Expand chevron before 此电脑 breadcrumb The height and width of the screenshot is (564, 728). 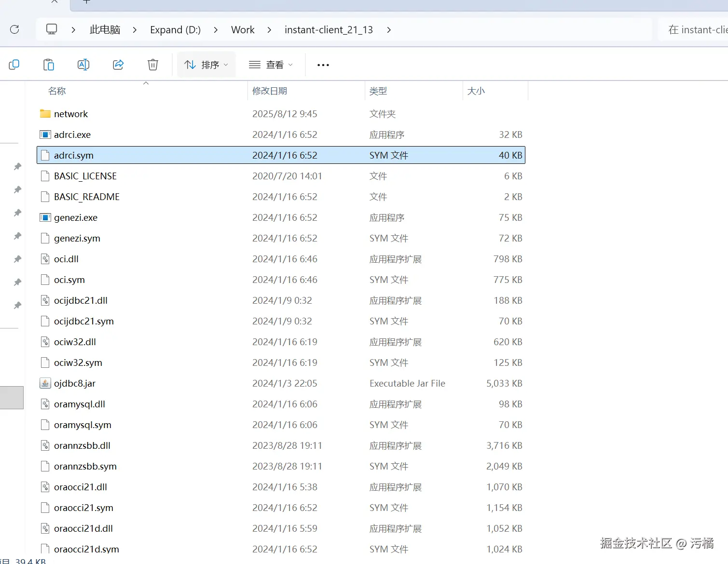coord(73,30)
